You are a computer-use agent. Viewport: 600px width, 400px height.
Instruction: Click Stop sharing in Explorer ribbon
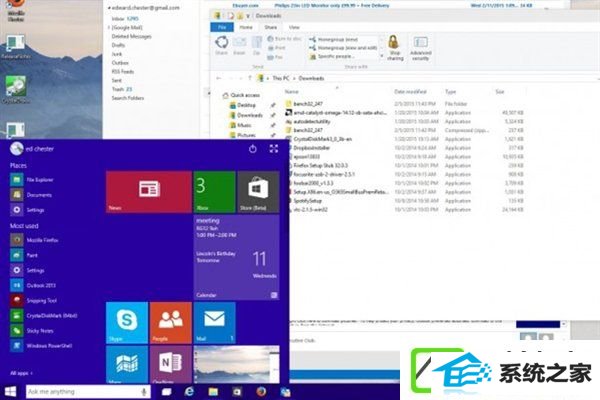pyautogui.click(x=395, y=47)
